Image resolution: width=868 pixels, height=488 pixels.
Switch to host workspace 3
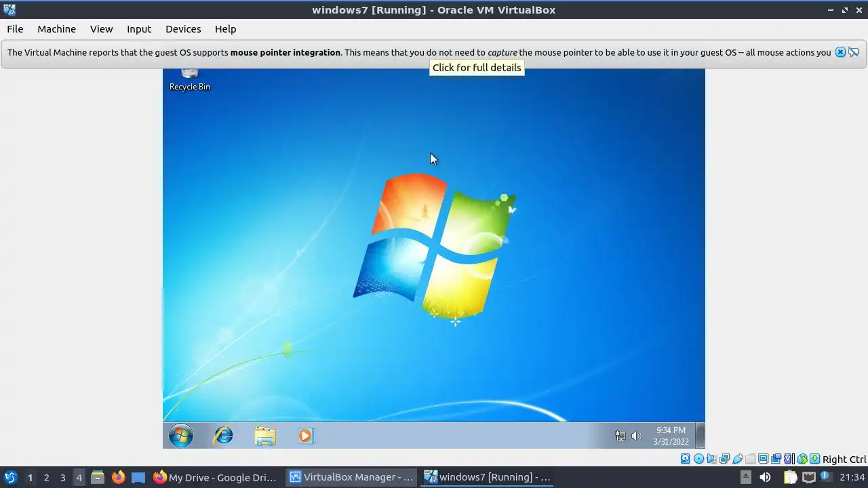pyautogui.click(x=62, y=477)
